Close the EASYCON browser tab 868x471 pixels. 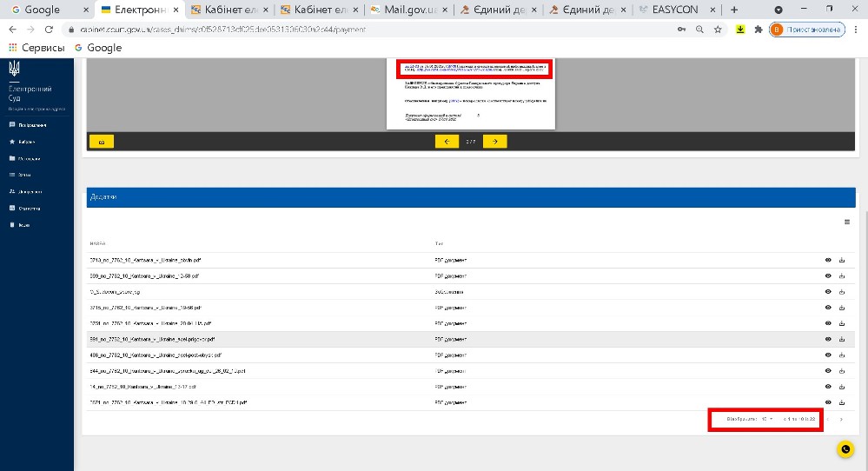[x=712, y=10]
